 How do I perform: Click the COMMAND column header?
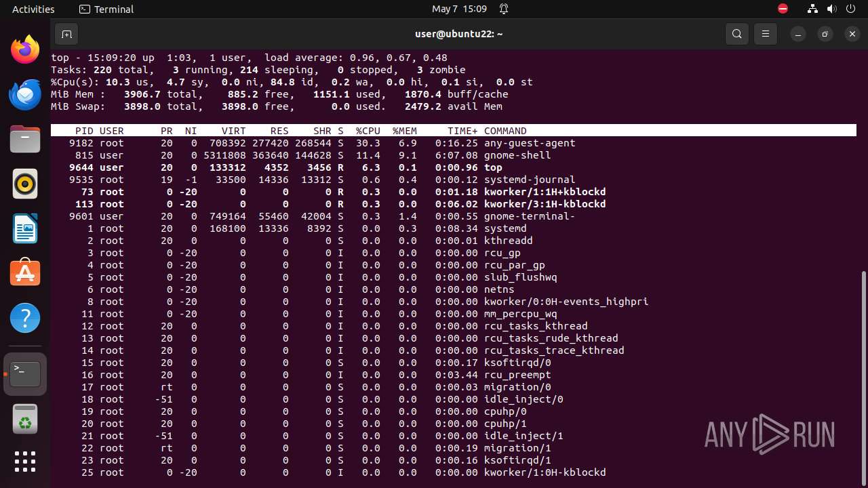[x=505, y=131]
